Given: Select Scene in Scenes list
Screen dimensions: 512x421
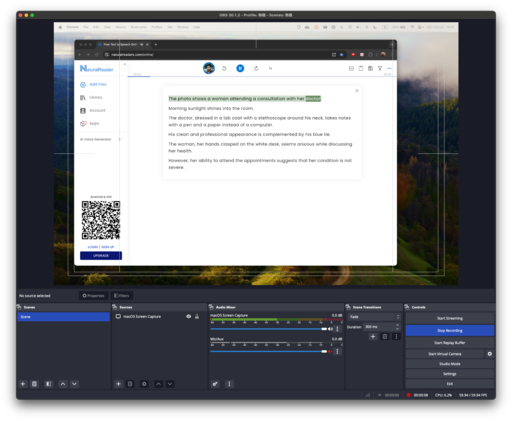Looking at the screenshot, I should [x=64, y=317].
